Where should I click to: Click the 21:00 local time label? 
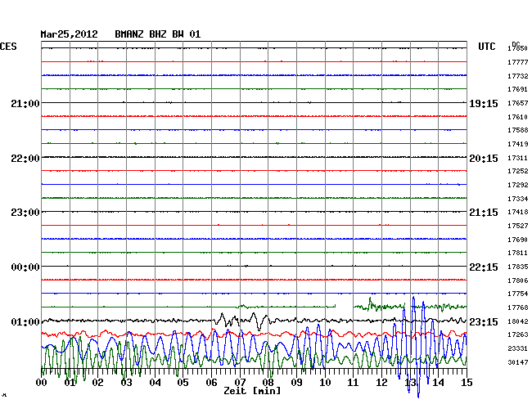25,103
